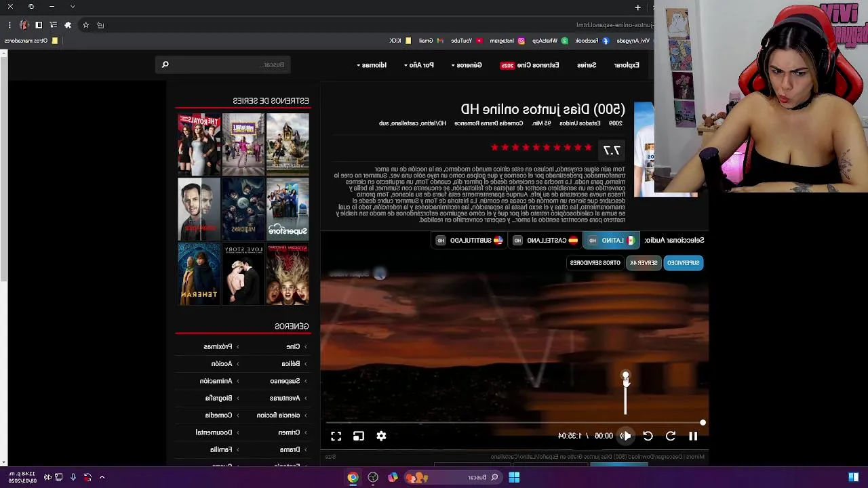Open the Otros marcadores bookmarks folder
This screenshot has width=868, height=488.
pos(31,41)
